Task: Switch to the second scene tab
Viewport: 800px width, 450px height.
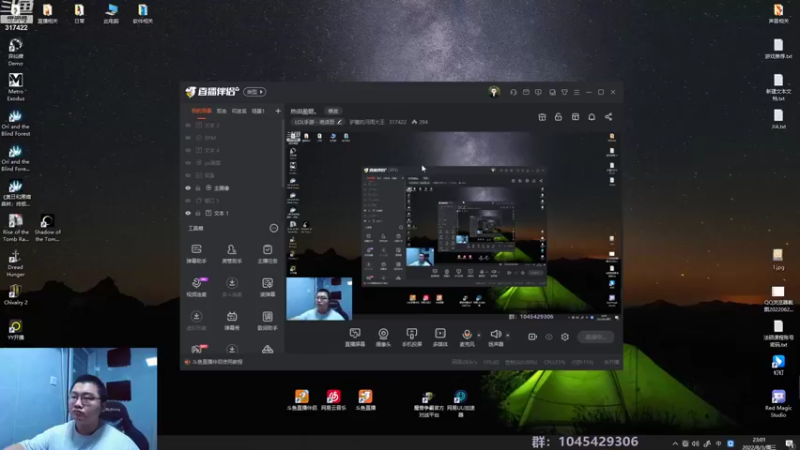Action: (x=221, y=111)
